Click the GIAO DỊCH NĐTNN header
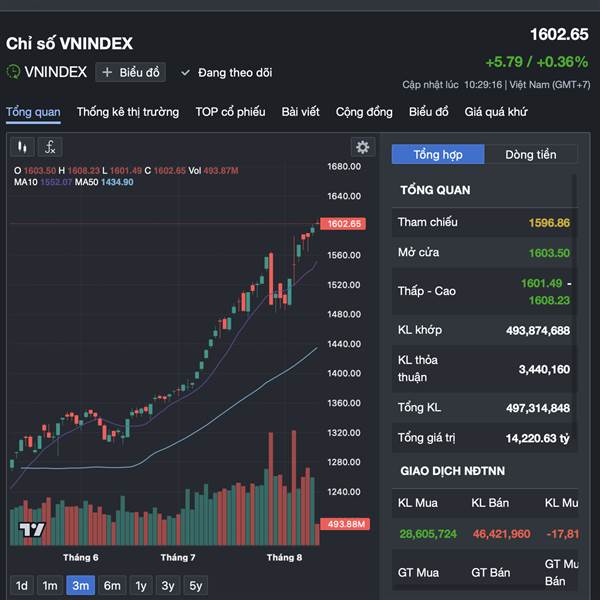This screenshot has width=600, height=600. point(453,471)
